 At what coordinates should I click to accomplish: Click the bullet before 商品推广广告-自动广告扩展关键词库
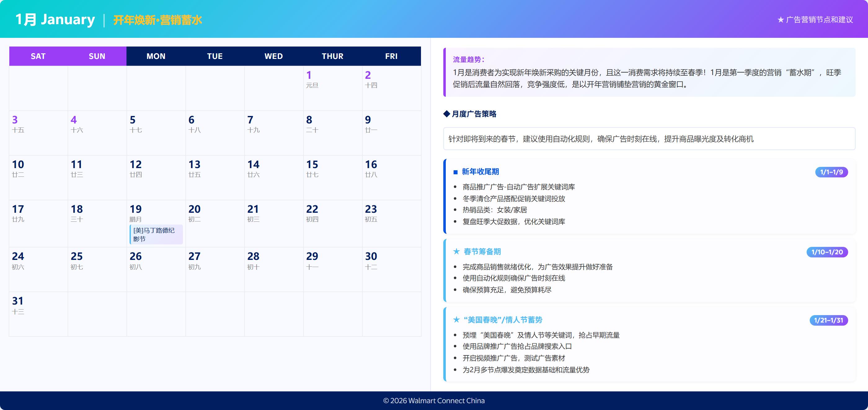(x=456, y=187)
